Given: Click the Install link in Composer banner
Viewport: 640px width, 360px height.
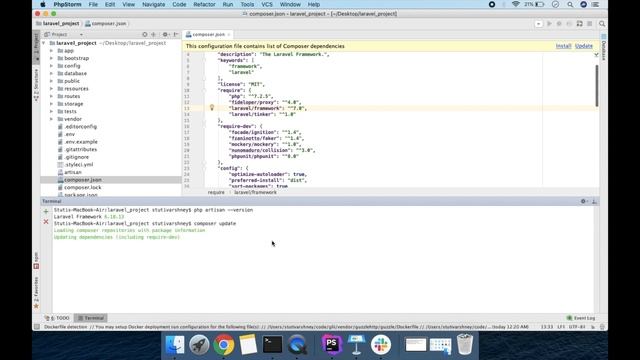Looking at the screenshot, I should click(x=563, y=46).
